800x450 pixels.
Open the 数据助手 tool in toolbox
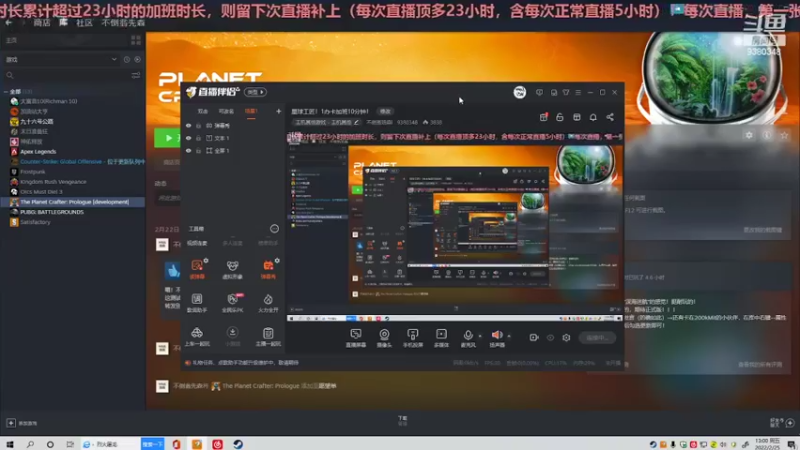197,303
